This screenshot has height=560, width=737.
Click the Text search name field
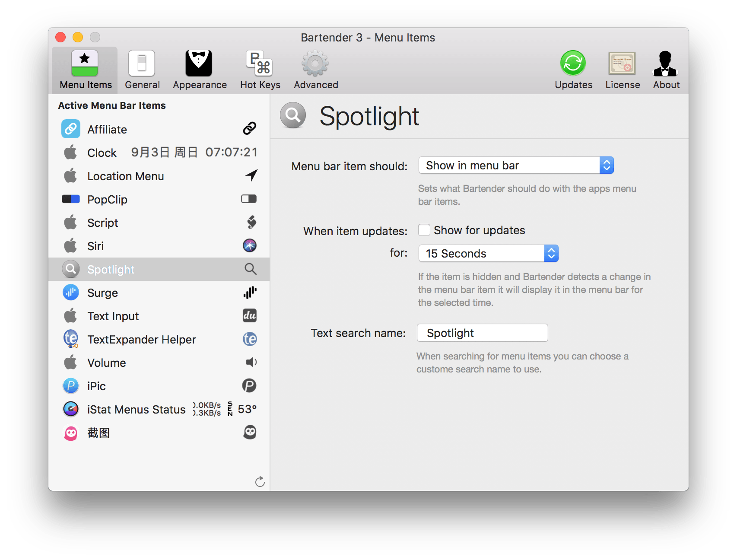coord(482,333)
